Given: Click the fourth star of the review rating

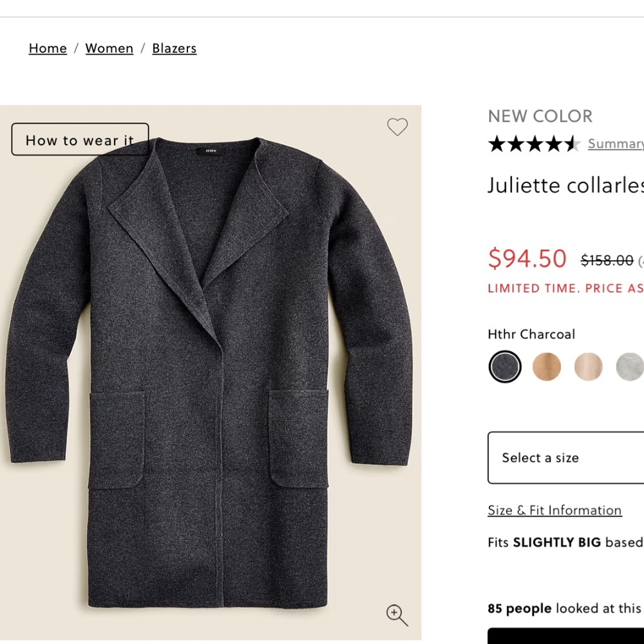Looking at the screenshot, I should (551, 145).
